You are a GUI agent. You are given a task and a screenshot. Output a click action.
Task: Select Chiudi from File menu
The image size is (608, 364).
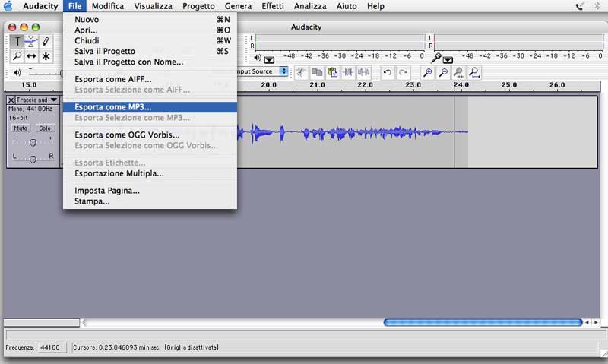[150, 41]
